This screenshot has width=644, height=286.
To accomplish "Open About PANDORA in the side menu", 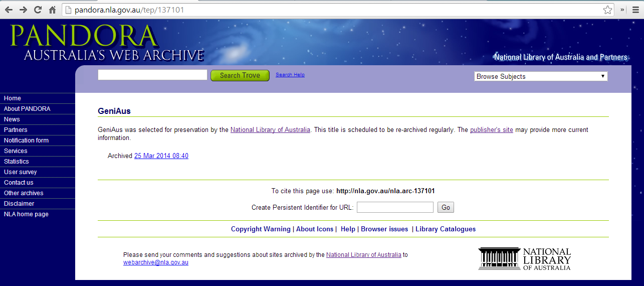I will [x=38, y=109].
